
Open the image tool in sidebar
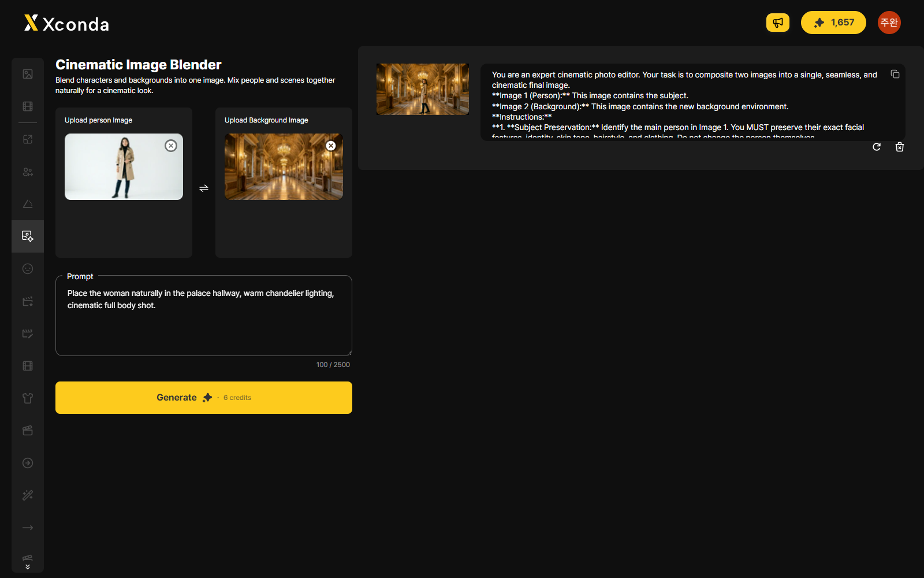[x=28, y=74]
